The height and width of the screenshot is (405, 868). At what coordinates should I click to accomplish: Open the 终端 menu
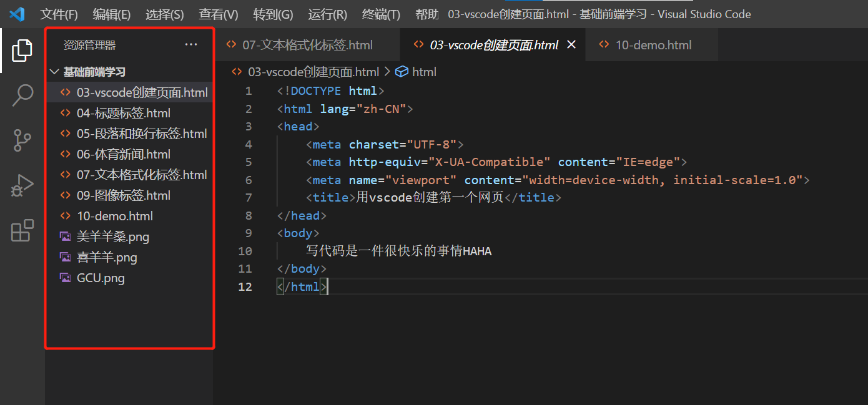[x=380, y=14]
